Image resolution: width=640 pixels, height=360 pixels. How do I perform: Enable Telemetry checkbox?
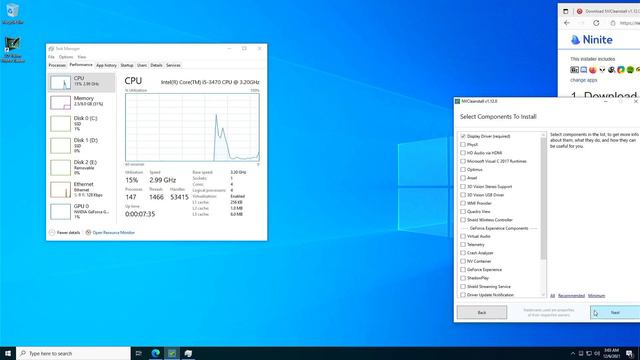(x=463, y=244)
